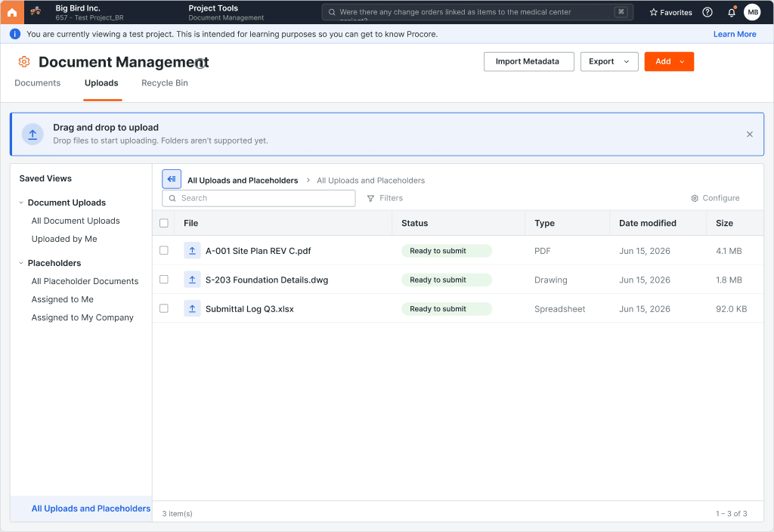This screenshot has height=532, width=774.
Task: Click the Big Bird Inc. company logo icon
Action: click(36, 11)
